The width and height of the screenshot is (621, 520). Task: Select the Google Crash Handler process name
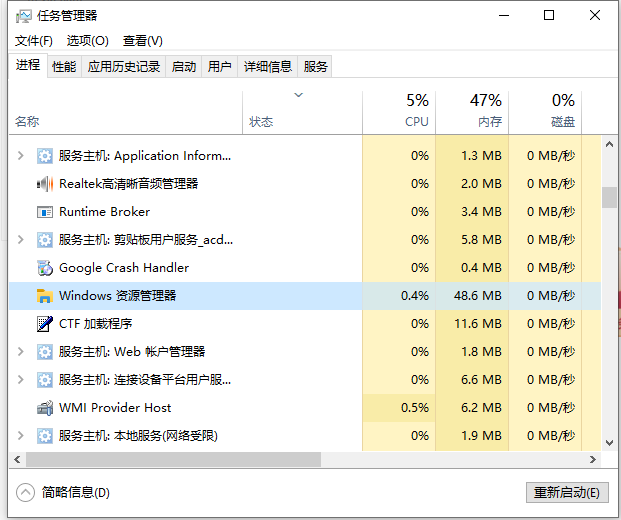click(124, 268)
